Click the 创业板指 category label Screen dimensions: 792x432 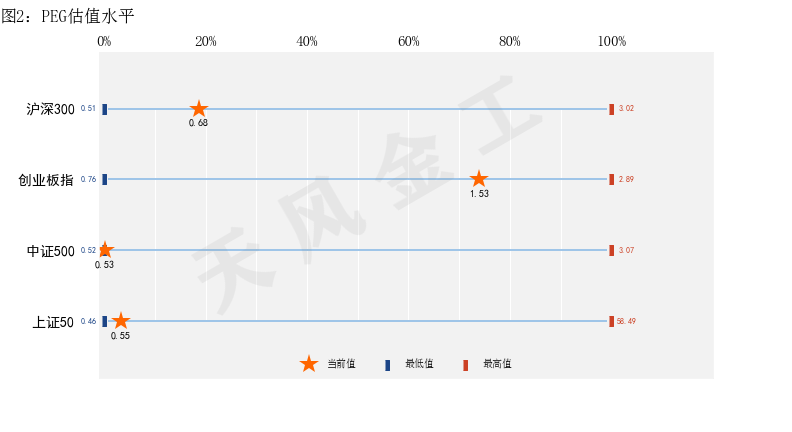46,180
